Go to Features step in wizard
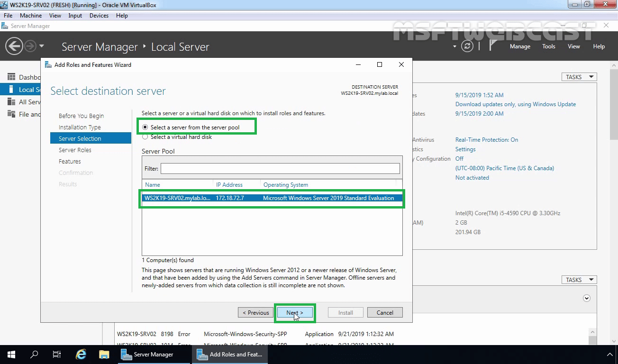The width and height of the screenshot is (618, 364). [70, 162]
